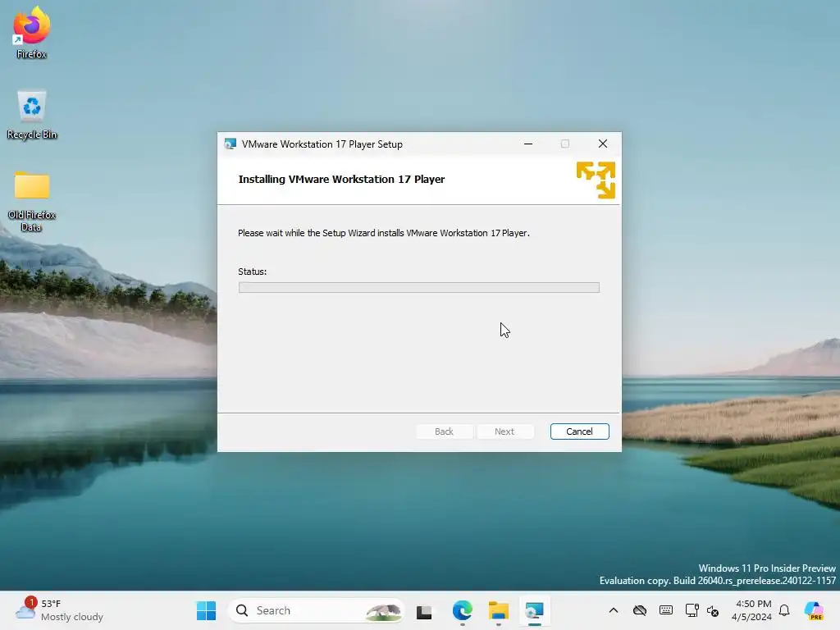Click the VMware installer taskbar icon

click(x=534, y=610)
